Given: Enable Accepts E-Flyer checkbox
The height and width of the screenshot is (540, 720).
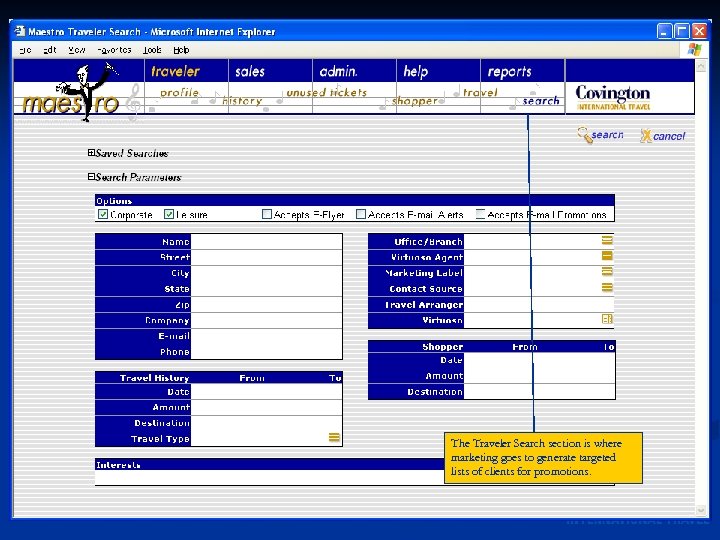Looking at the screenshot, I should [267, 214].
